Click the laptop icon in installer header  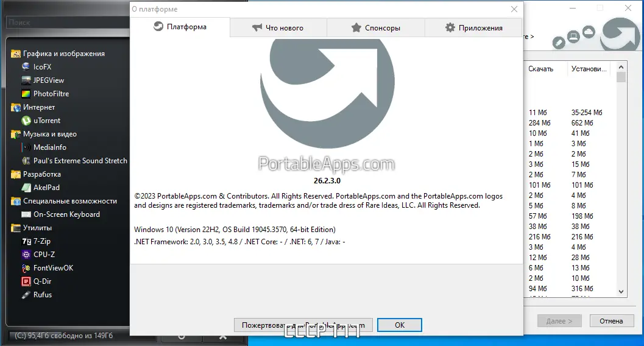pyautogui.click(x=573, y=37)
